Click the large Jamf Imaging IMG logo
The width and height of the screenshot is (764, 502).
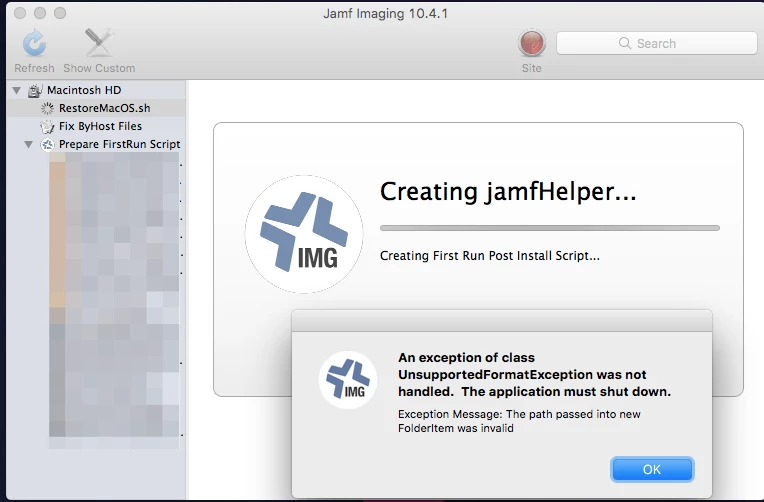point(304,234)
